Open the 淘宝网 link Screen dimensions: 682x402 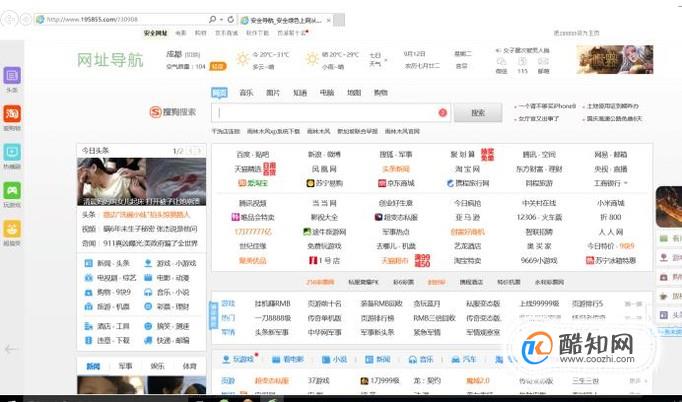coord(468,169)
